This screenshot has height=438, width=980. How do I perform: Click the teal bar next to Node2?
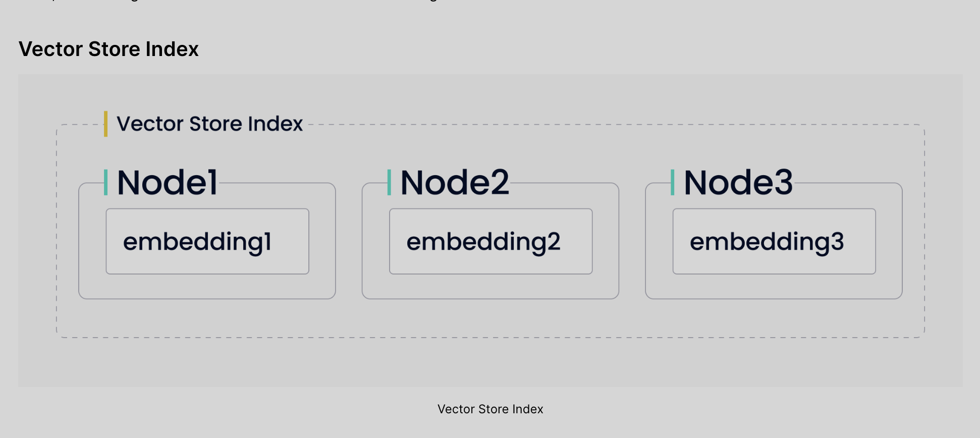pyautogui.click(x=389, y=182)
